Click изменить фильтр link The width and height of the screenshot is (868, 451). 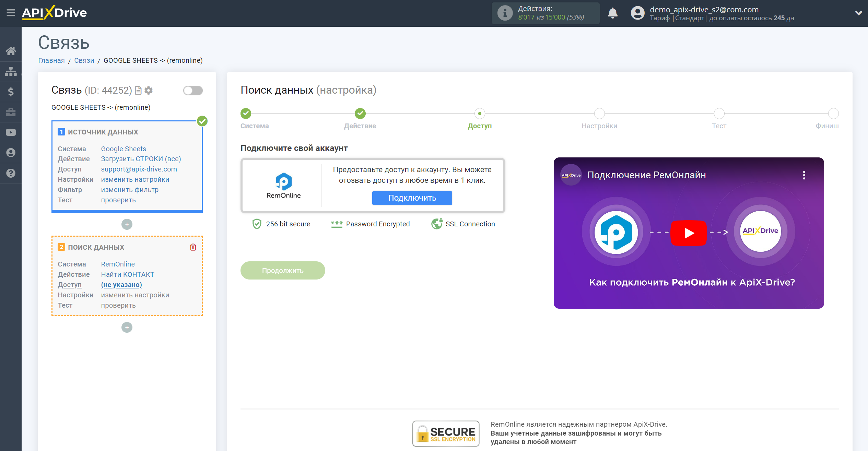[x=130, y=190]
